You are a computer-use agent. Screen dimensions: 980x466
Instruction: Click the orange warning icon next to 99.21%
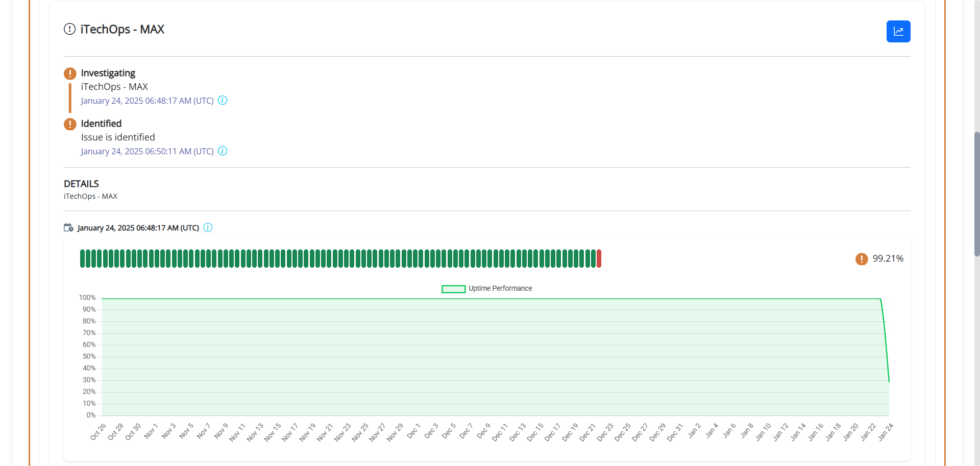[862, 259]
